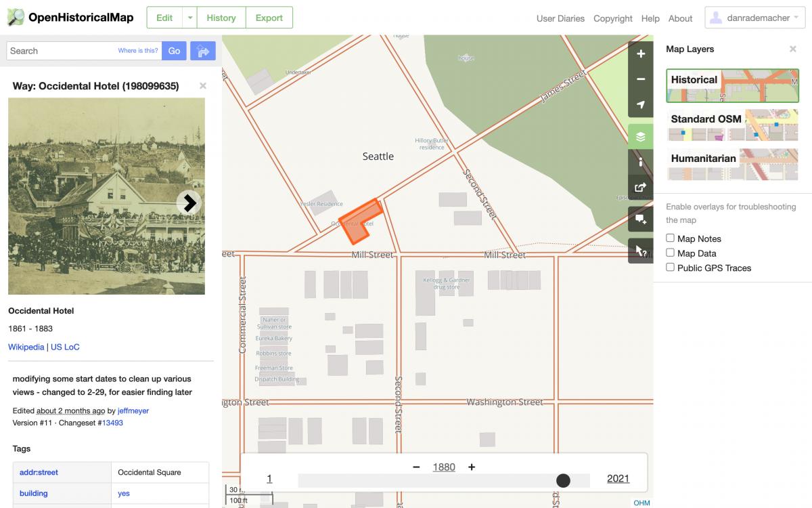Click the 'Seattle' place label
This screenshot has width=812, height=508.
(x=378, y=156)
